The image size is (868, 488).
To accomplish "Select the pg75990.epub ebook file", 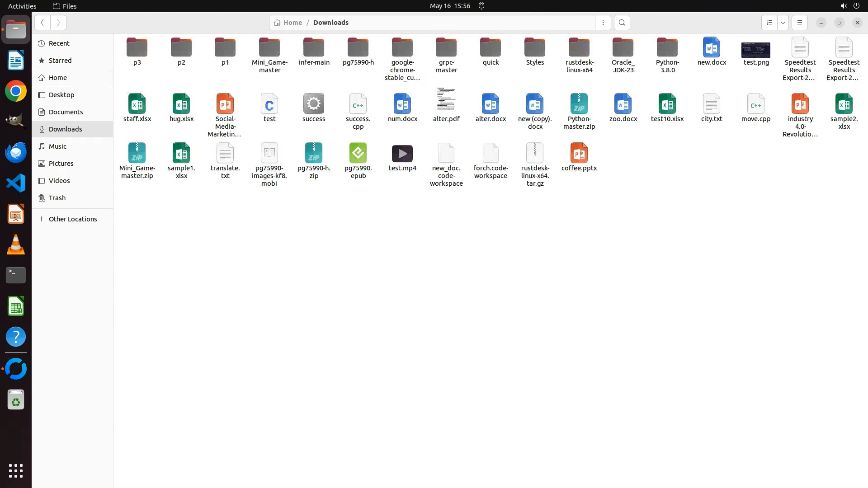I will pos(358,153).
